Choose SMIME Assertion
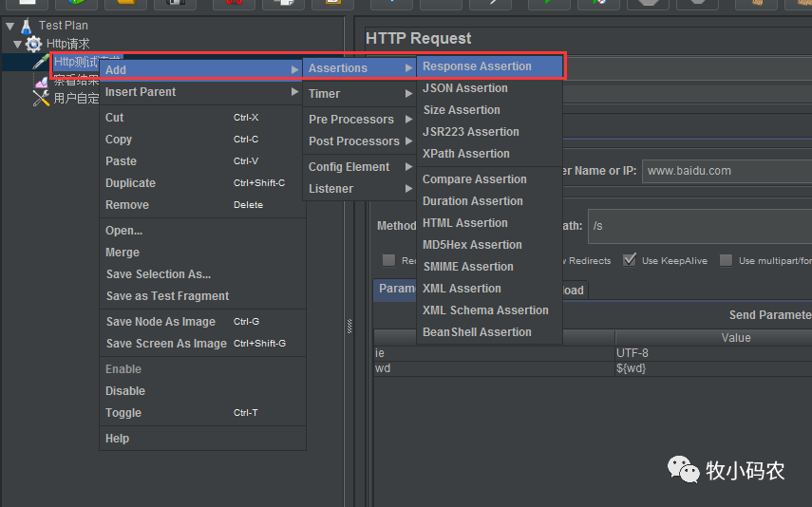 point(489,266)
